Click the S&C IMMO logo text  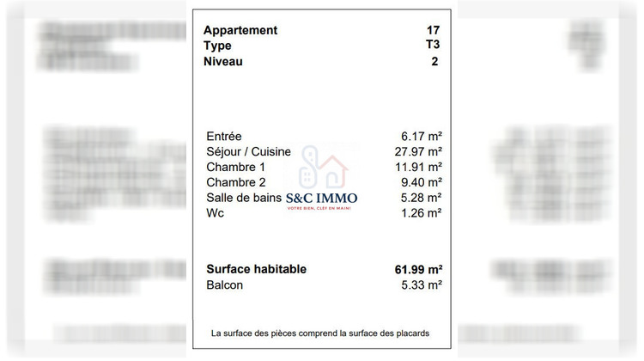point(321,199)
